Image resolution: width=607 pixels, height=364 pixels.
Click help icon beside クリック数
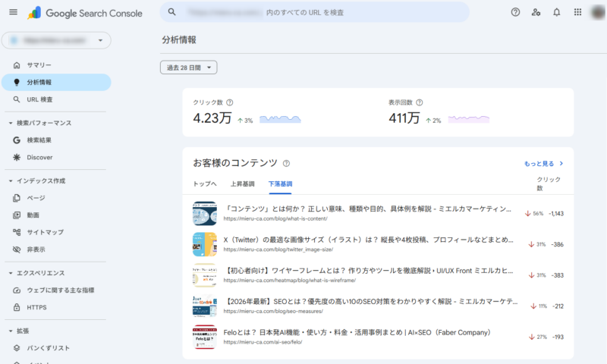coord(230,102)
